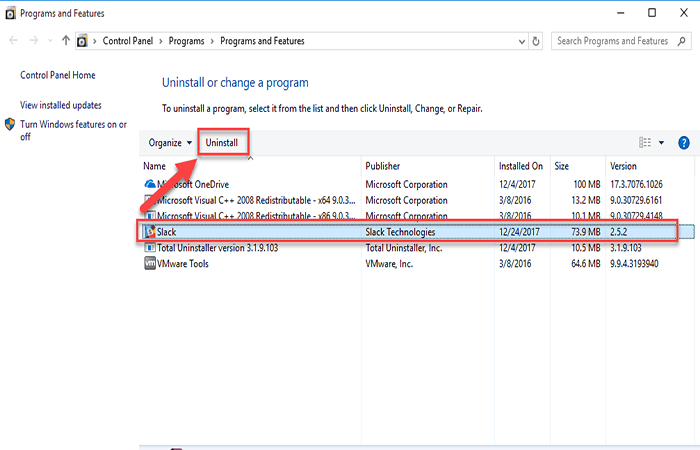The width and height of the screenshot is (700, 450).
Task: Open Turn Windows features on or off
Action: [73, 130]
